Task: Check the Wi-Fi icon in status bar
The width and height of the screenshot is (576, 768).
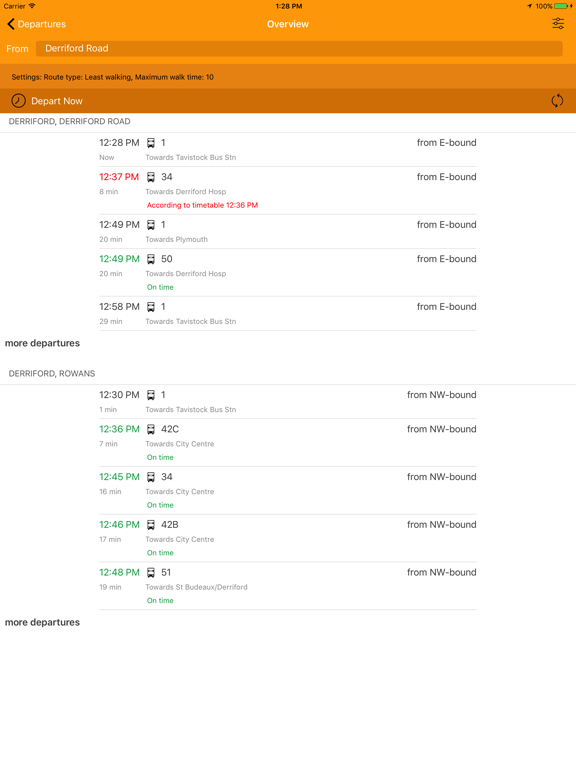Action: coord(32,6)
